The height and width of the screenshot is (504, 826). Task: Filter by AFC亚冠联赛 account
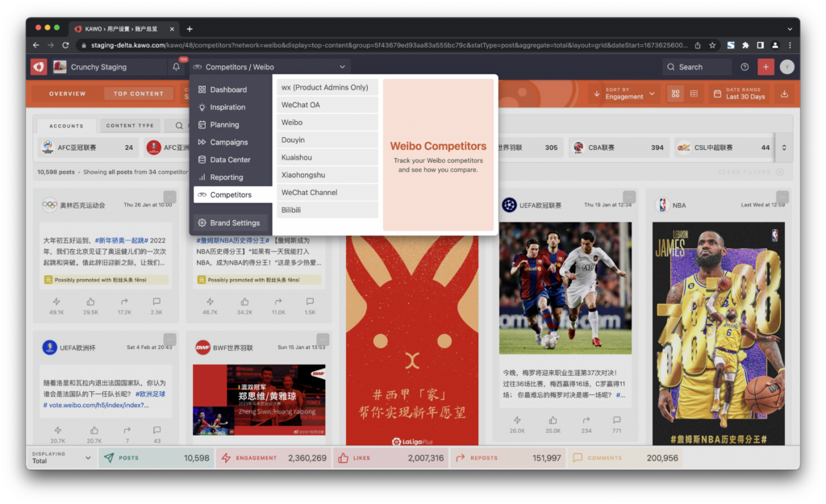[88, 148]
